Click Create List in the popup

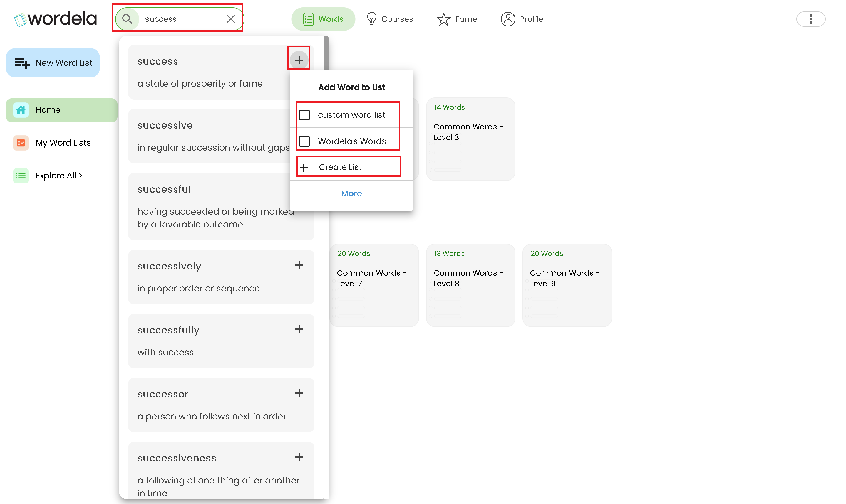[340, 167]
